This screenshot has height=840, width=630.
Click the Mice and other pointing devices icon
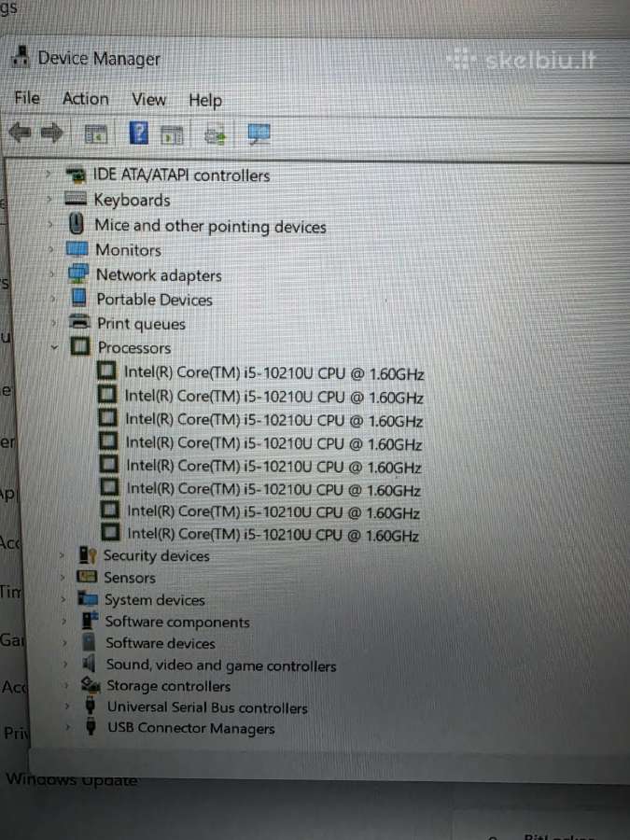tap(77, 223)
